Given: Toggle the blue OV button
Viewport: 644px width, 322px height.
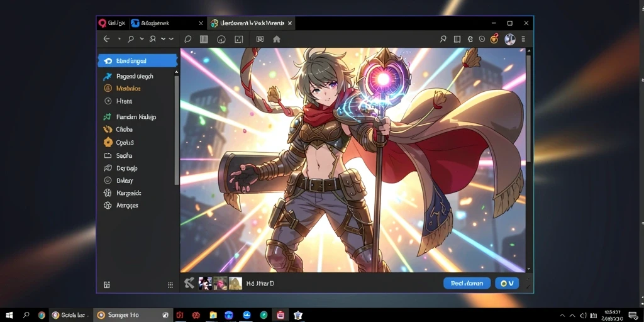Looking at the screenshot, I should 507,284.
